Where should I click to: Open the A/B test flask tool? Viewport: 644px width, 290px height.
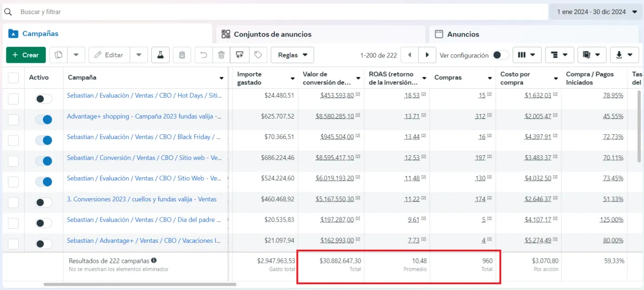coord(160,55)
